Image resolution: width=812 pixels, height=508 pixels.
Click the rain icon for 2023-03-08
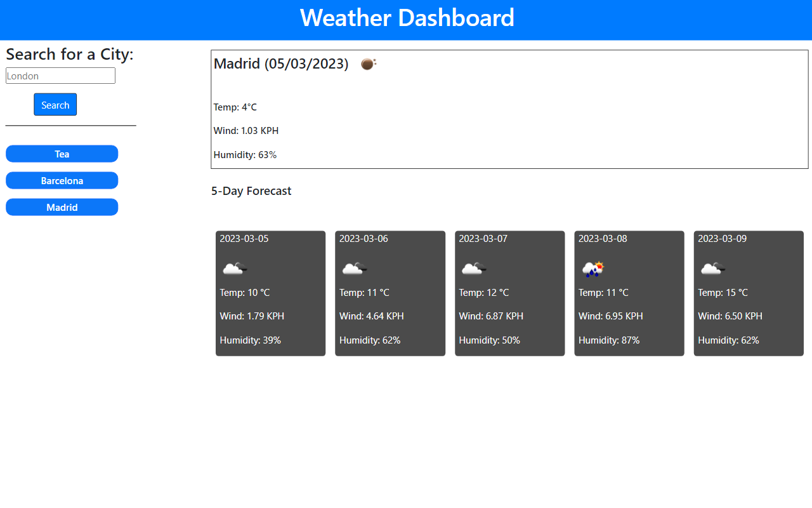coord(593,269)
